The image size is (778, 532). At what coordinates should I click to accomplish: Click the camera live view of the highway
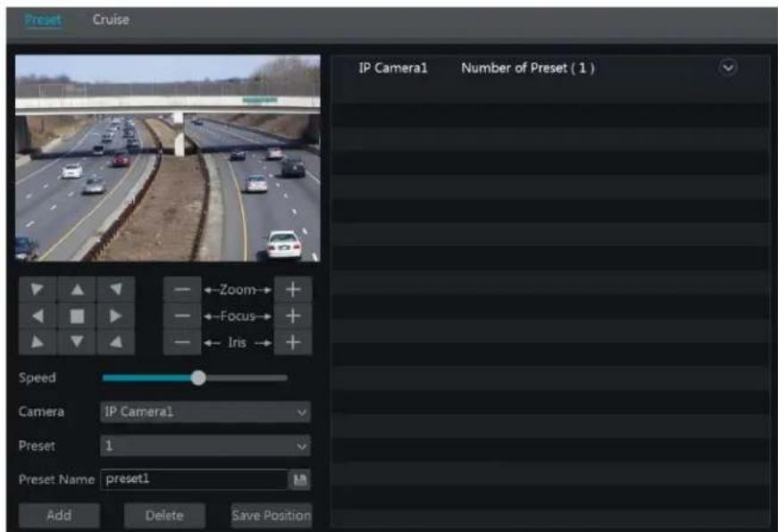168,158
